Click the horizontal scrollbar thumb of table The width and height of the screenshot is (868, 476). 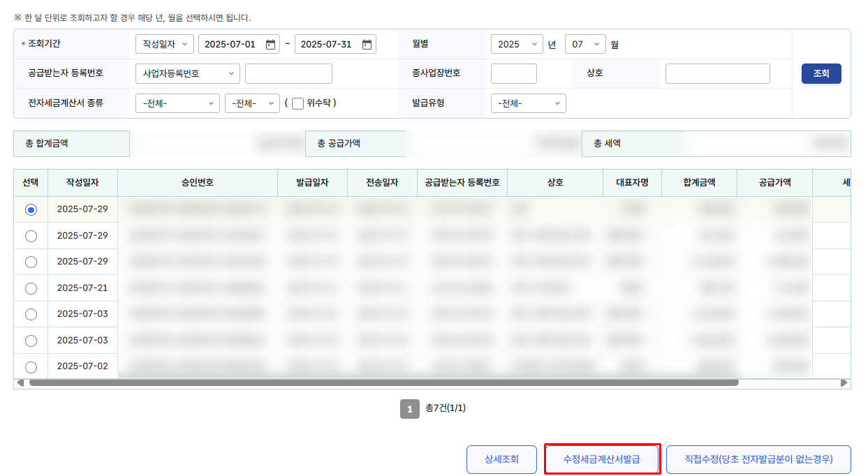click(383, 382)
